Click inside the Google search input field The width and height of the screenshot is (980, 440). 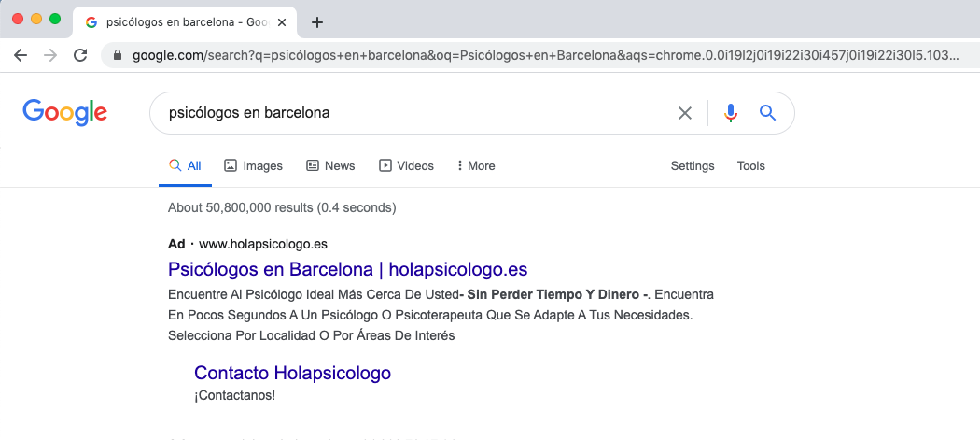[x=411, y=113]
